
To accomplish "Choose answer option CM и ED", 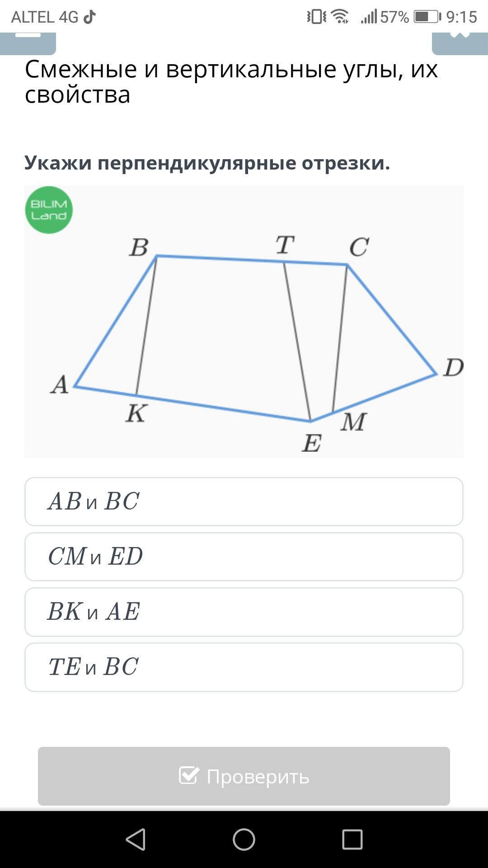I will (244, 557).
